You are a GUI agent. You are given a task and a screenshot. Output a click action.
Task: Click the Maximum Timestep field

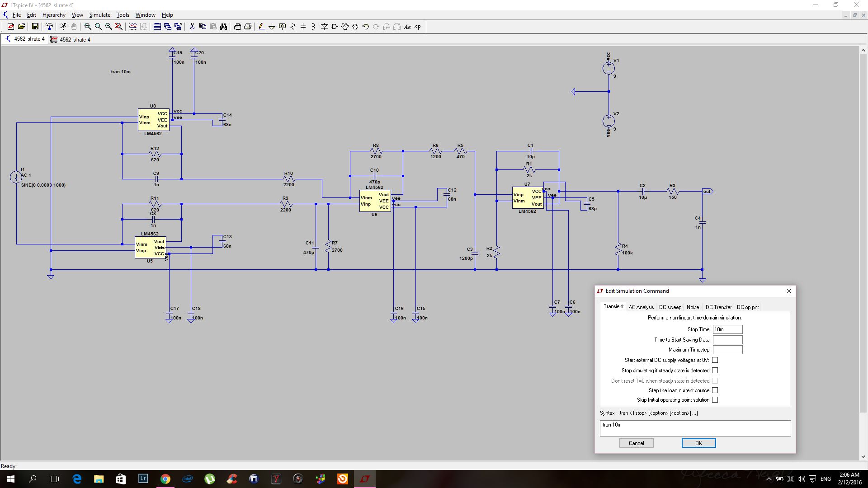727,350
